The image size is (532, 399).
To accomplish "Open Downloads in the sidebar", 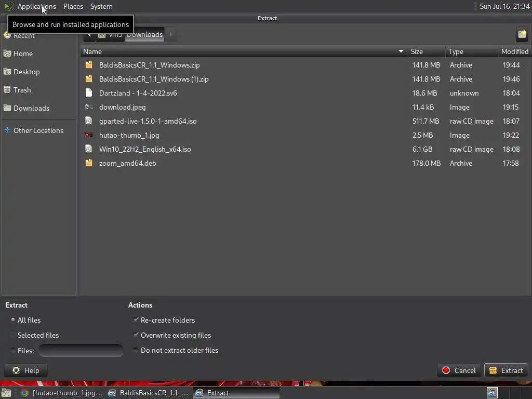I will [x=31, y=108].
